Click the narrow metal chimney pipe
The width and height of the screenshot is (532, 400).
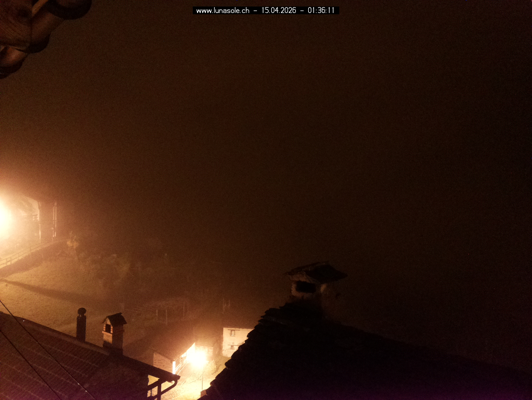tap(81, 325)
